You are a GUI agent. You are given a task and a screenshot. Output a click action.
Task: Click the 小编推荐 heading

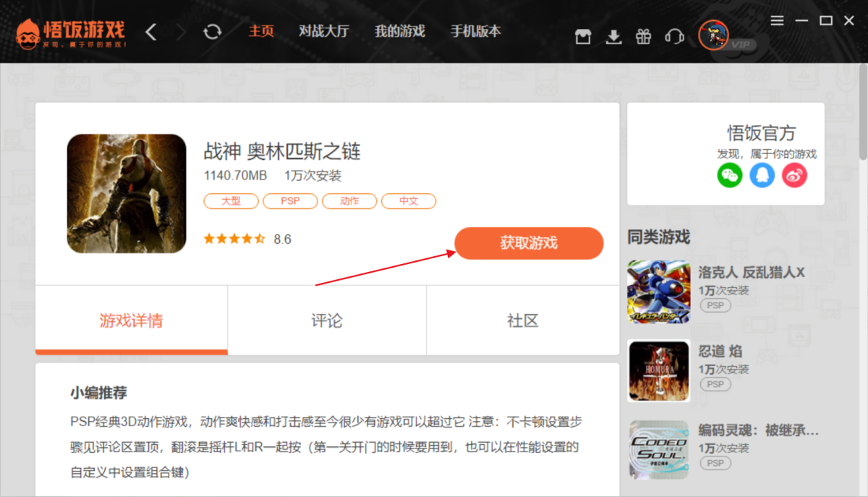click(x=99, y=393)
